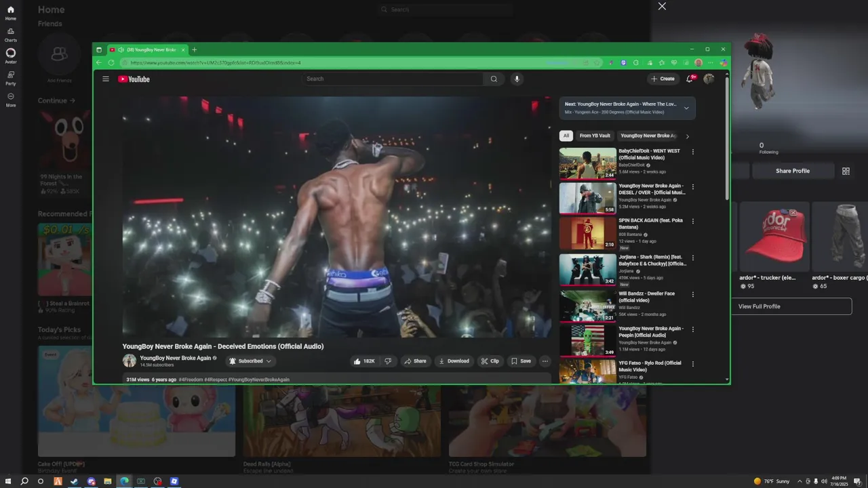Screen dimensions: 868x488
Task: Open QR code icon beside Share Profile
Action: tap(846, 171)
